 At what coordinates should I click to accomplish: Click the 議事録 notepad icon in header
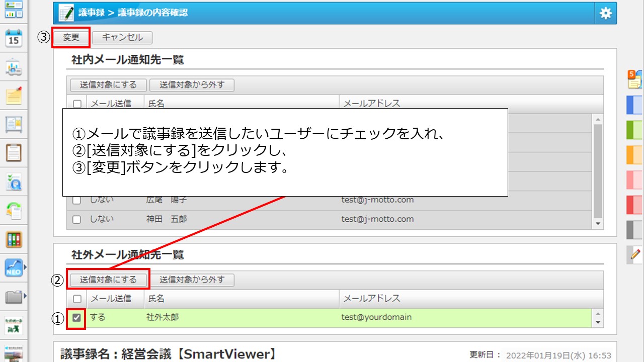[66, 13]
